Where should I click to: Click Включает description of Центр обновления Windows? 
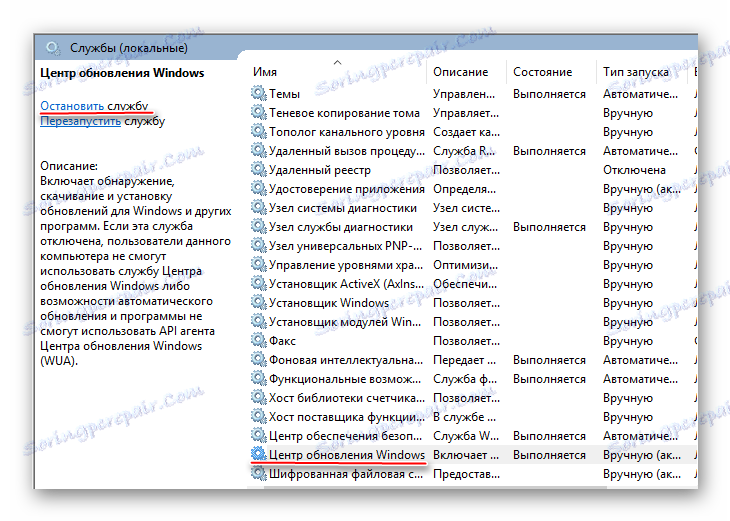click(466, 455)
